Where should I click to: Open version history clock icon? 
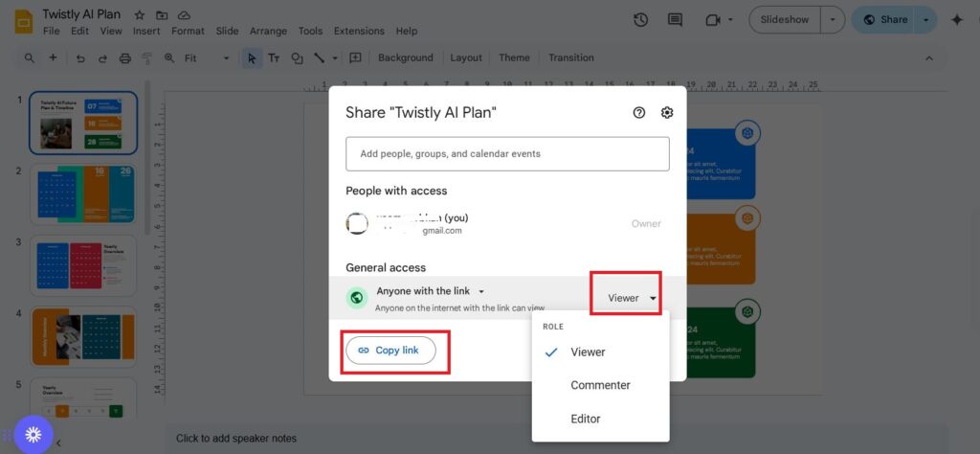pos(640,20)
